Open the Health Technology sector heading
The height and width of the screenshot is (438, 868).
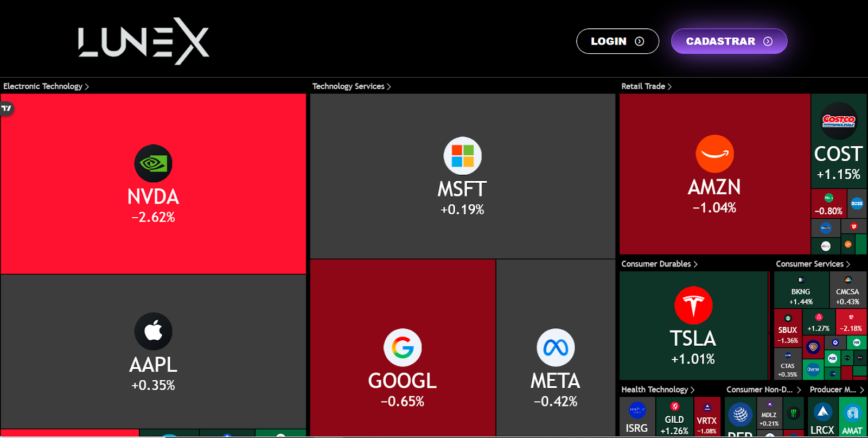tap(657, 390)
